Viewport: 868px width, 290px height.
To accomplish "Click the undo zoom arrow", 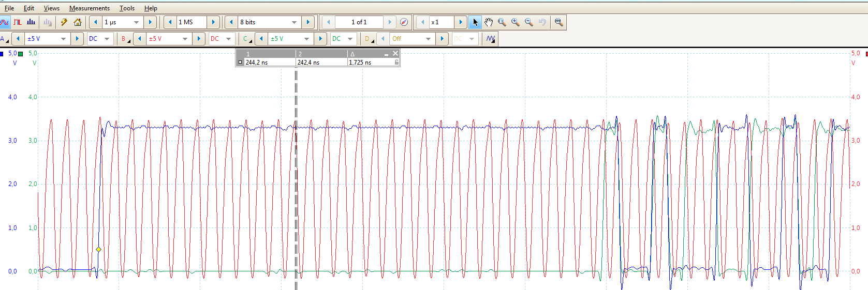I will tap(542, 22).
